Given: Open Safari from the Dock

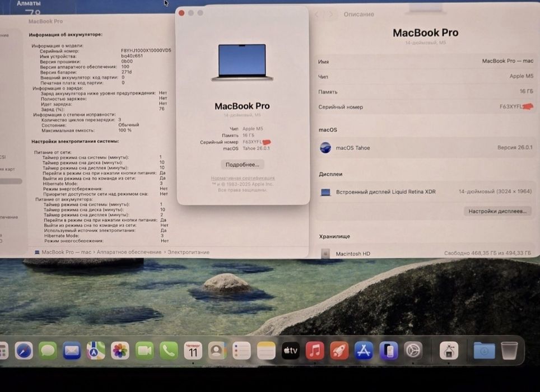Looking at the screenshot, I should [24, 351].
